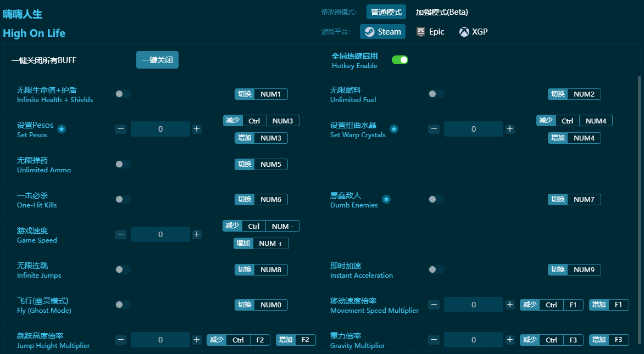
Task: Click the increase F1 Movement Speed hotkey
Action: coord(609,305)
